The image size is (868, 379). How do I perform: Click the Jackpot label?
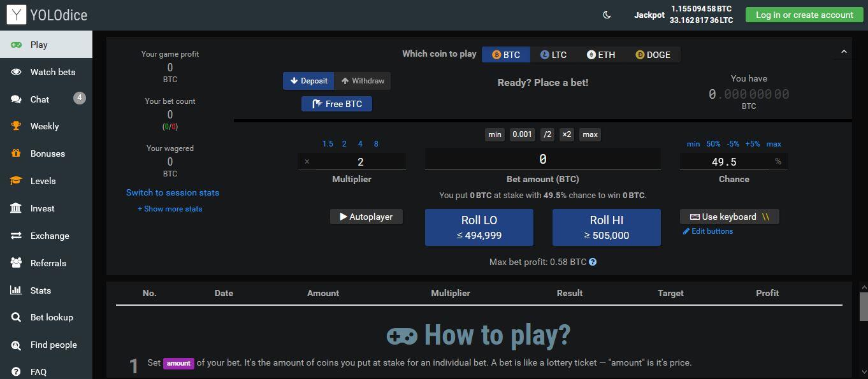(649, 15)
